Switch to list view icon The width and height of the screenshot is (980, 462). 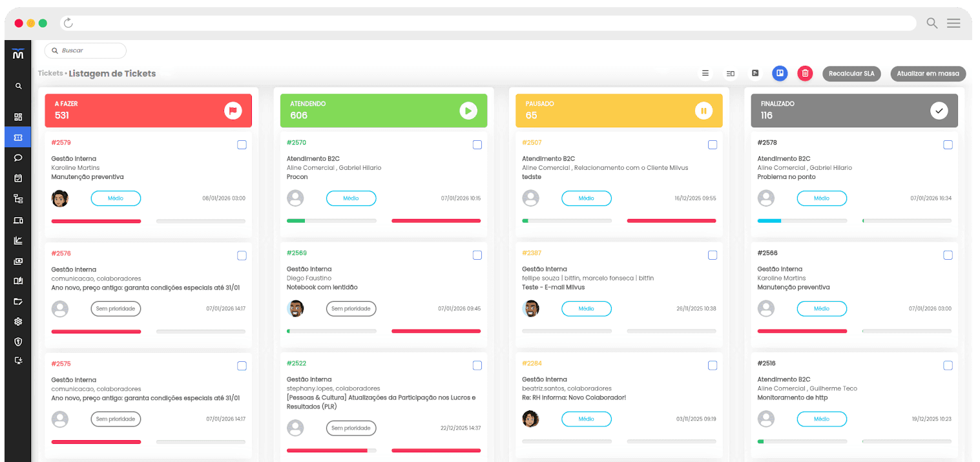click(x=705, y=74)
